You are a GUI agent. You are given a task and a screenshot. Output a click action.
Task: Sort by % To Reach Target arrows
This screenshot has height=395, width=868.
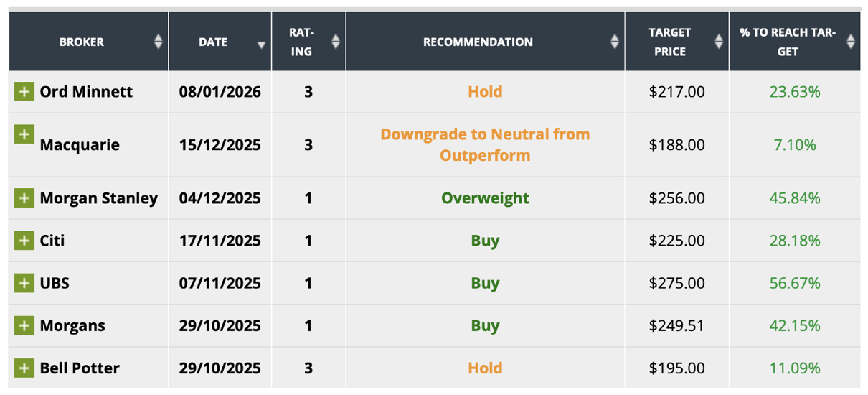tap(850, 42)
